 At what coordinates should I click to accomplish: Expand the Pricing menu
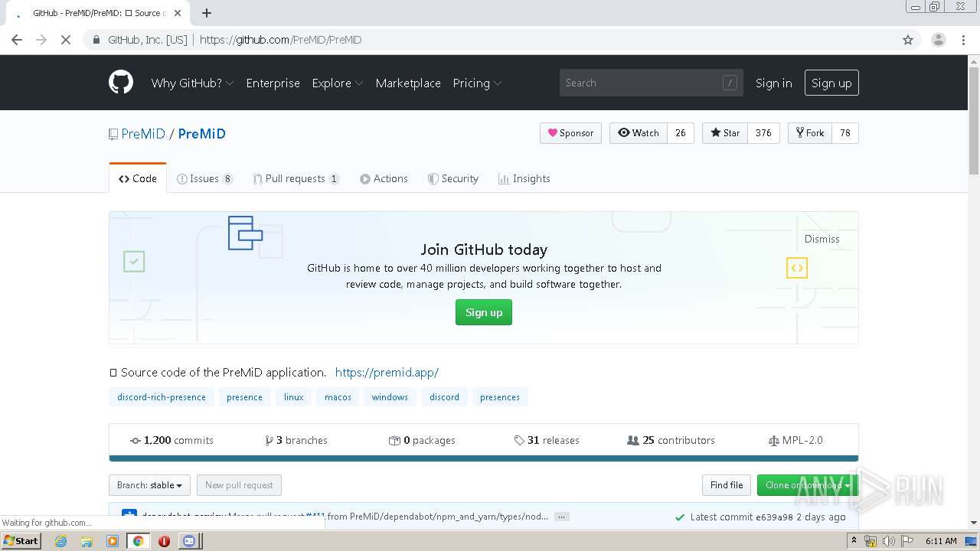[477, 83]
